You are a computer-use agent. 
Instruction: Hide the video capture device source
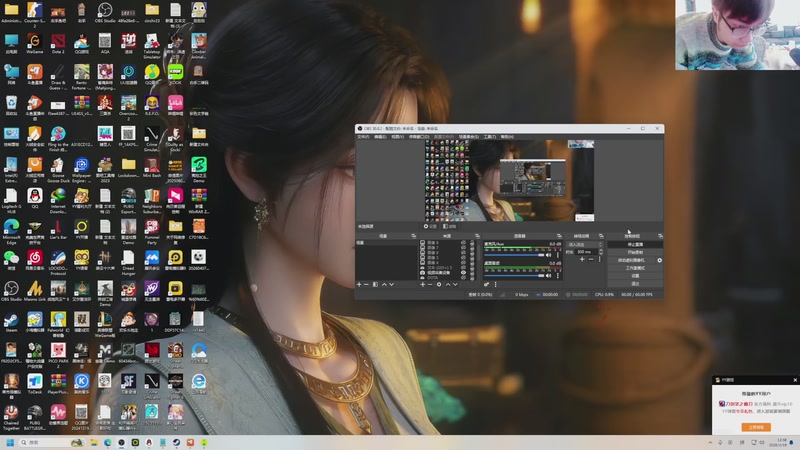[x=463, y=271]
